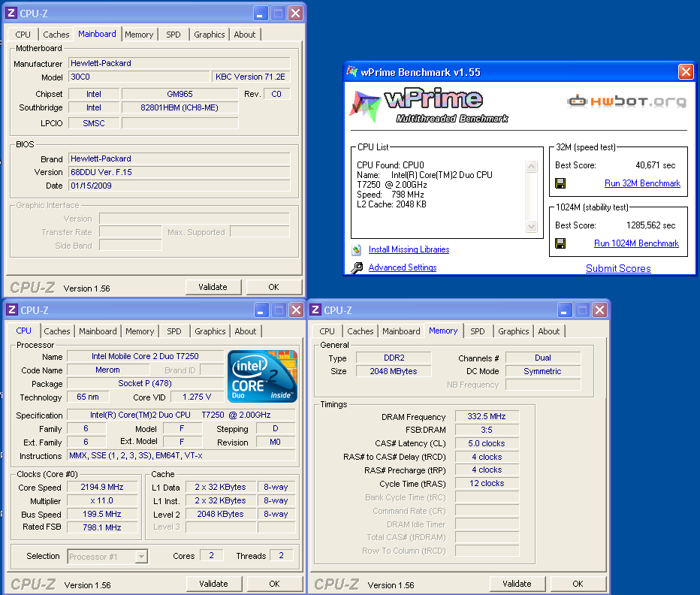Click Install Missing Libraries link
The height and width of the screenshot is (595, 700).
409,249
